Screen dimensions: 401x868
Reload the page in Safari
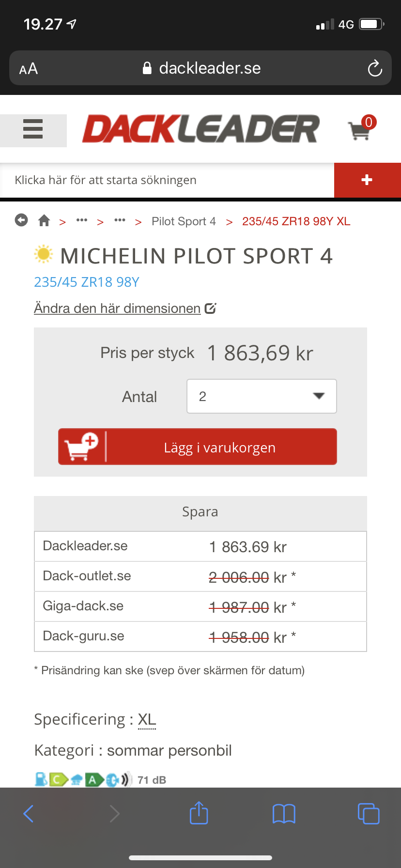[x=374, y=68]
